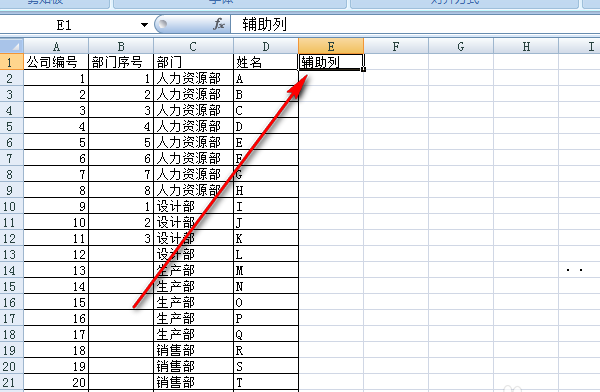Screen dimensions: 600x392
Task: Select column D header
Action: point(266,46)
